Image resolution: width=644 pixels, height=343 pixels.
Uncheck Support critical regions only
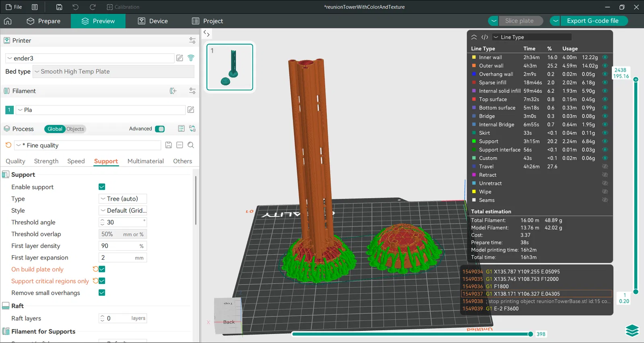pos(102,281)
